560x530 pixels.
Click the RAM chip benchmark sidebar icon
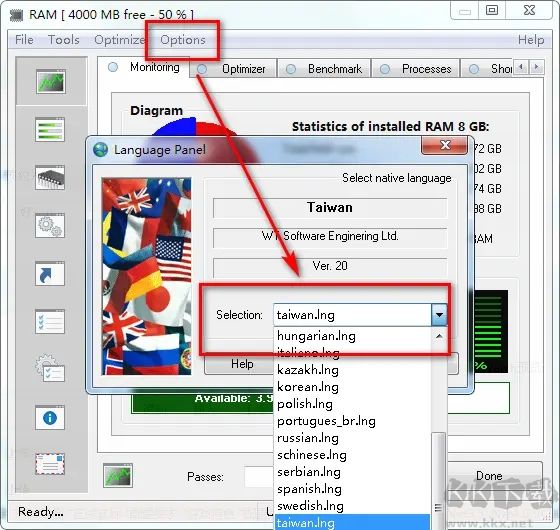tap(50, 177)
